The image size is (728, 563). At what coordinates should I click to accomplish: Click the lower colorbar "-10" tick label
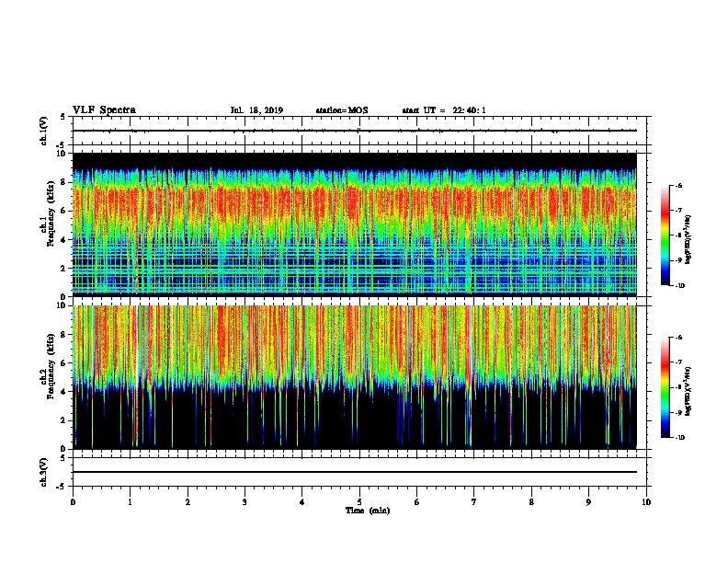pyautogui.click(x=679, y=438)
